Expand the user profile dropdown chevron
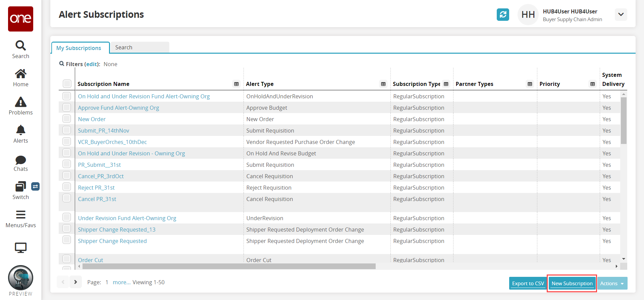This screenshot has width=644, height=300. [621, 14]
